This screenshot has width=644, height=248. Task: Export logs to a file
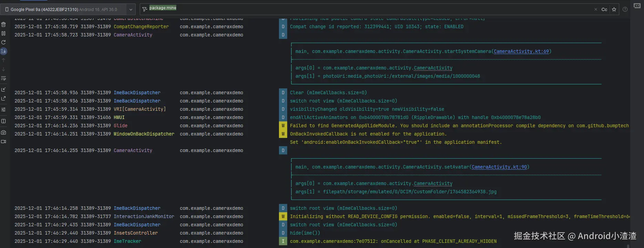(3, 98)
